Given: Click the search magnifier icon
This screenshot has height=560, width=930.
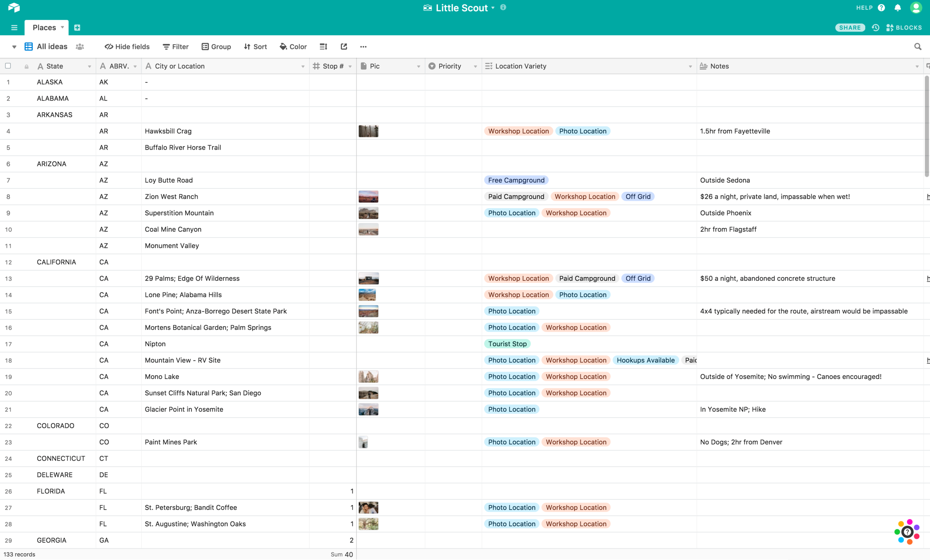Looking at the screenshot, I should click(x=918, y=46).
